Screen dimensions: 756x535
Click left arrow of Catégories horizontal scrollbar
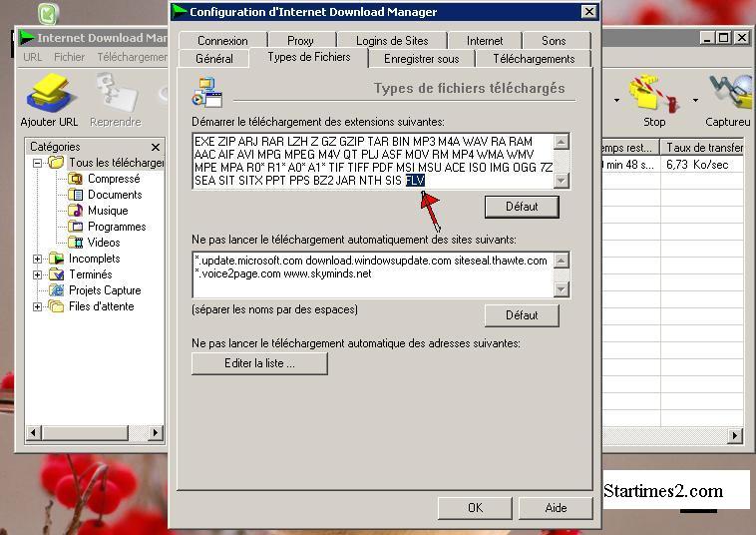point(33,433)
